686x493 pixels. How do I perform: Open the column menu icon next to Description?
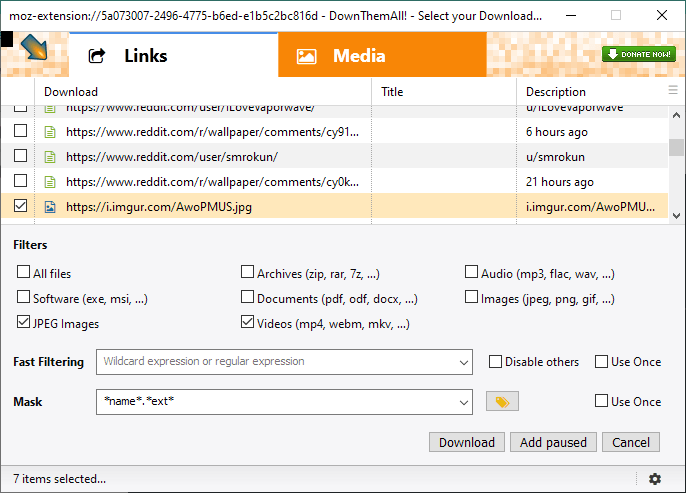tap(673, 90)
